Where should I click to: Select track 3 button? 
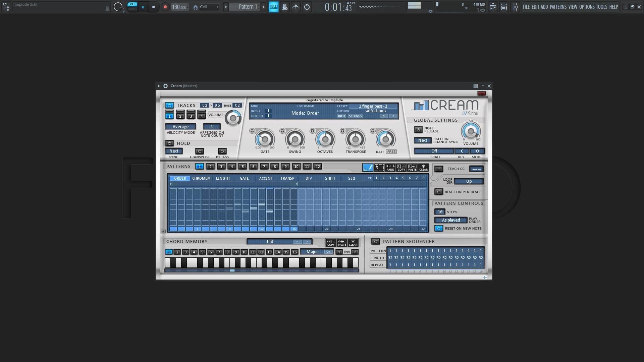click(191, 116)
